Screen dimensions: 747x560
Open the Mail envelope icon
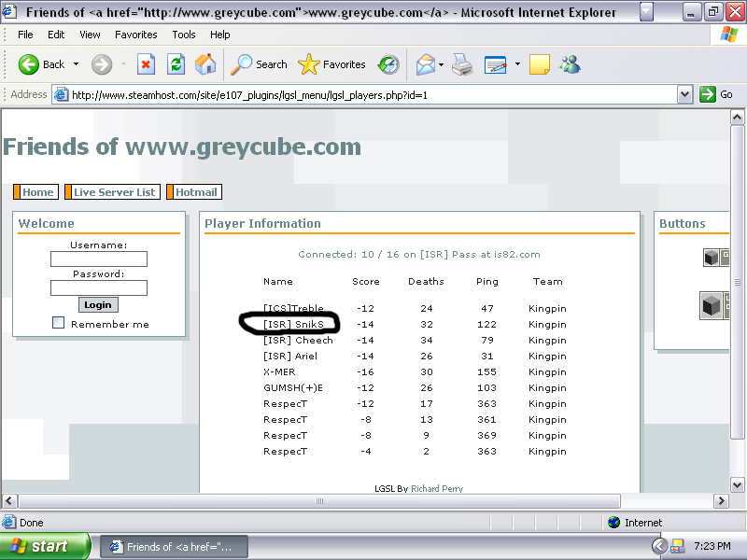[x=426, y=64]
